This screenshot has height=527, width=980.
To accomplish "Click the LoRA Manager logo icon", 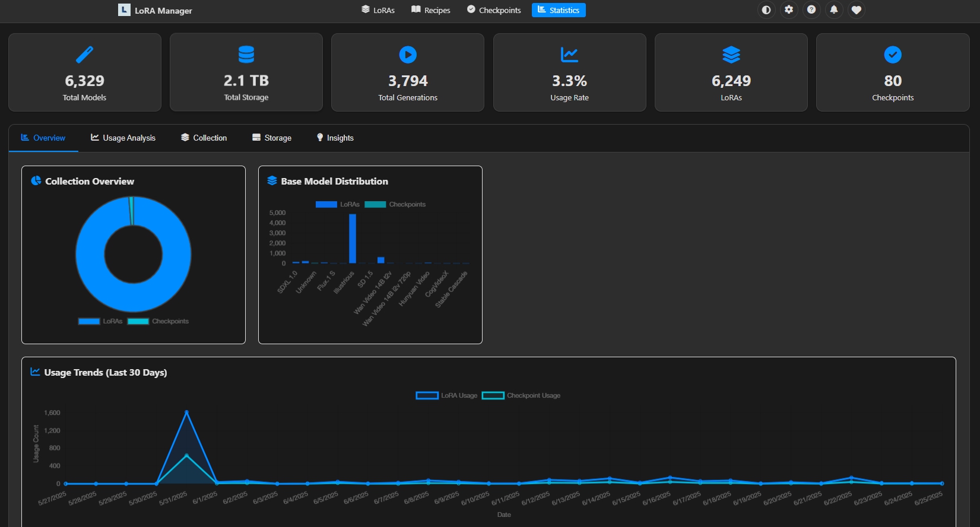I will pyautogui.click(x=124, y=10).
